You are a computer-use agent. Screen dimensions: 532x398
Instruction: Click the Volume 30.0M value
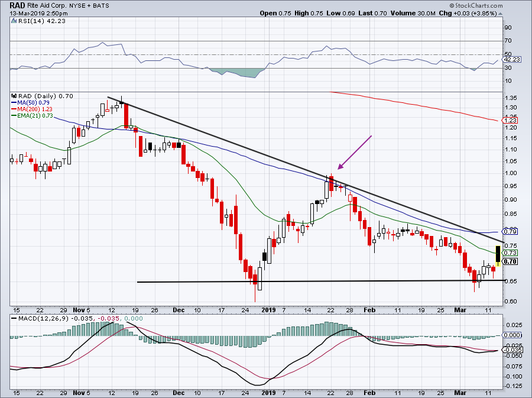point(413,13)
